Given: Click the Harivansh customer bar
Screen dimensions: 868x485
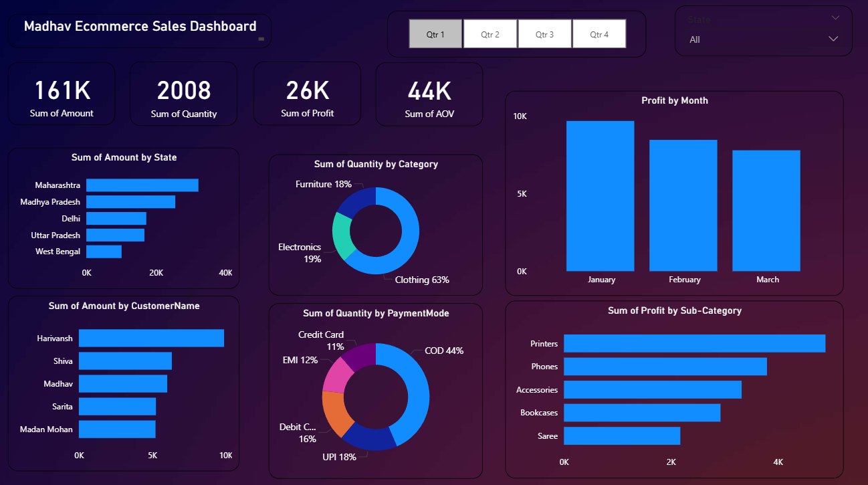Looking at the screenshot, I should [x=151, y=338].
